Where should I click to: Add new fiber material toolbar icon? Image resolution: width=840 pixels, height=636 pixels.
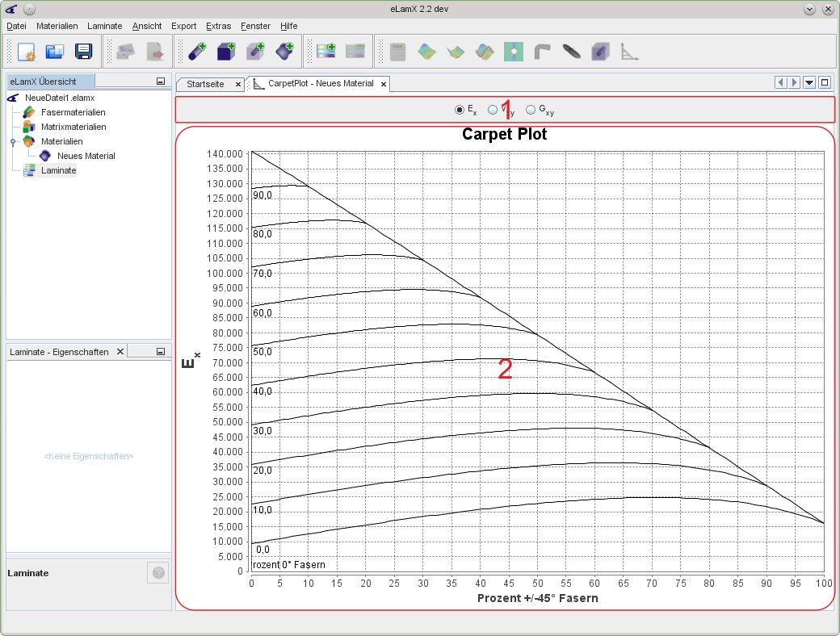[198, 52]
